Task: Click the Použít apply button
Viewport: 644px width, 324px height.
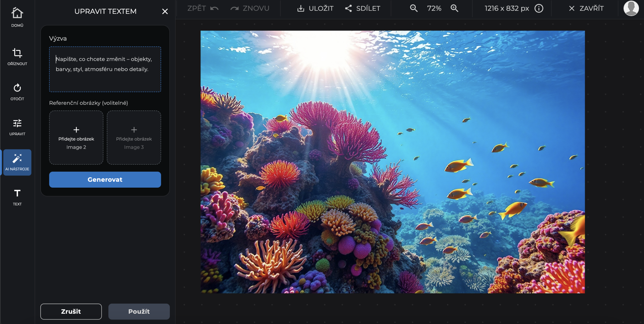Action: 139,311
